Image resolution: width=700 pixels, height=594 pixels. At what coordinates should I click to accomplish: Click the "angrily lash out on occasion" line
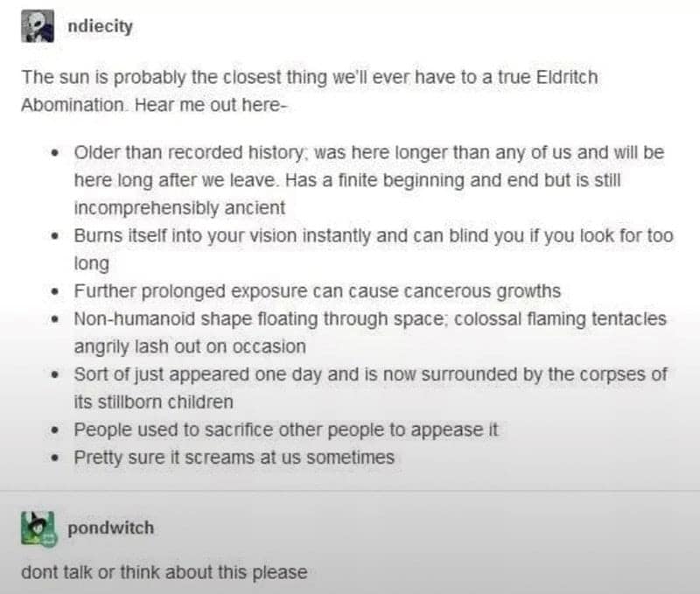click(190, 346)
